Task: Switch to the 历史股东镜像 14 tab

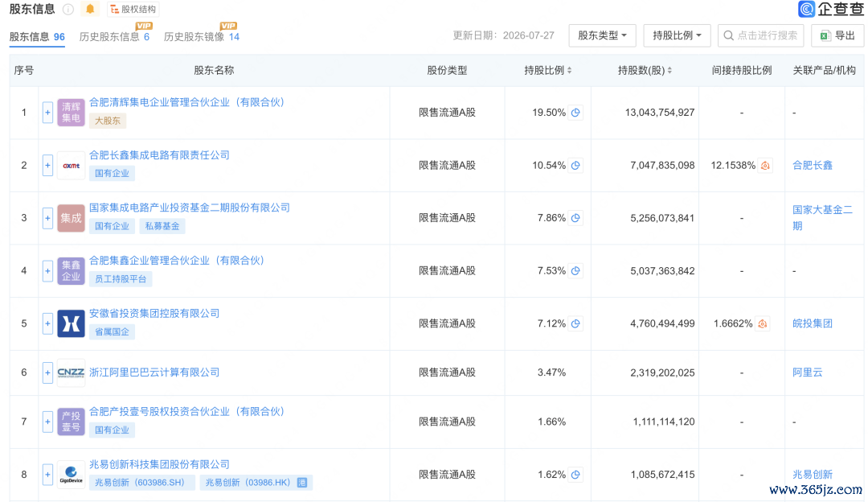Action: click(202, 36)
